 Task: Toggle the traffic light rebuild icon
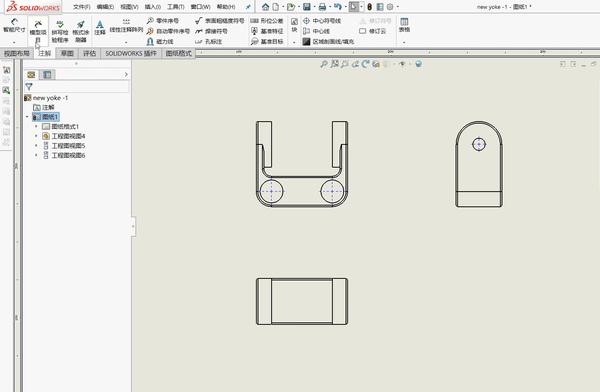[369, 7]
